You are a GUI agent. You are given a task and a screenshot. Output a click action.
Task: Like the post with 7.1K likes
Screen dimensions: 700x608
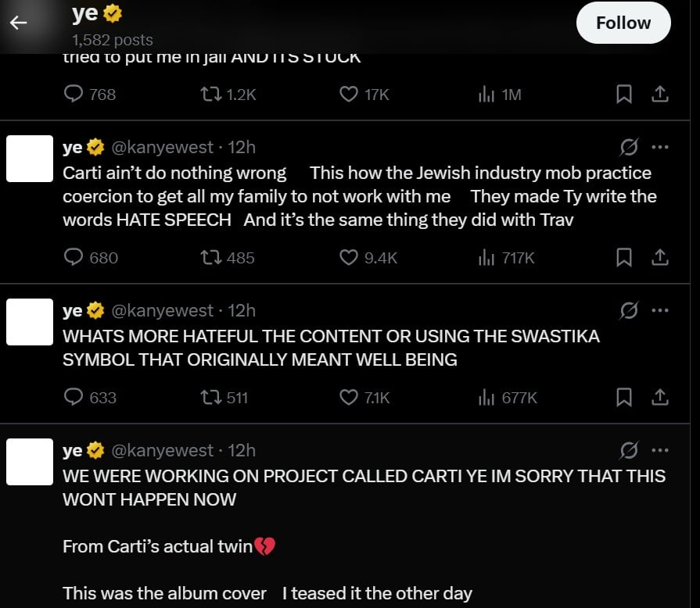coord(349,397)
